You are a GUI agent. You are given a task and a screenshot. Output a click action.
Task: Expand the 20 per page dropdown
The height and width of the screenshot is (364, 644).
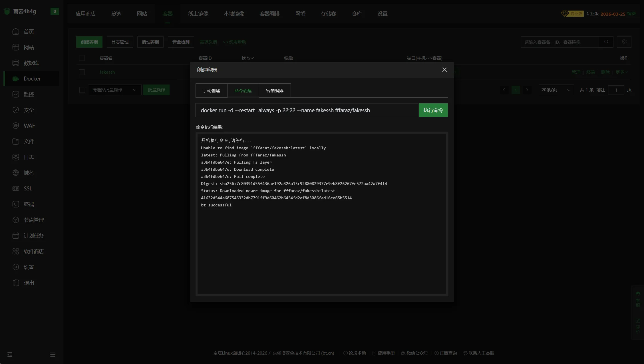pos(556,90)
